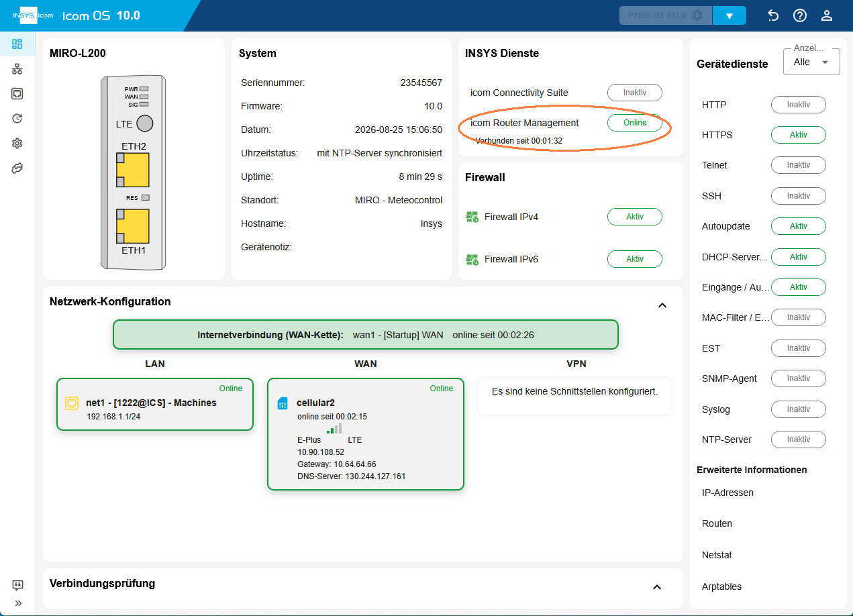Collapse the Netzwerk-Konfiguration section

(x=662, y=305)
